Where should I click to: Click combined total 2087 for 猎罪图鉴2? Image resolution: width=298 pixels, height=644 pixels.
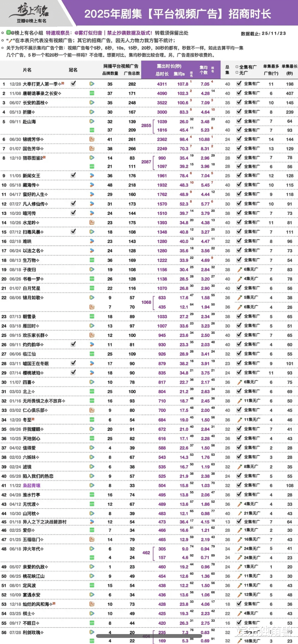pyautogui.click(x=146, y=162)
